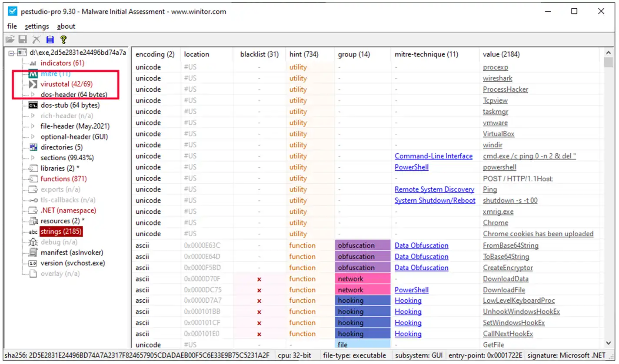Open the settings menu
This screenshot has height=364, width=619.
pos(37,26)
